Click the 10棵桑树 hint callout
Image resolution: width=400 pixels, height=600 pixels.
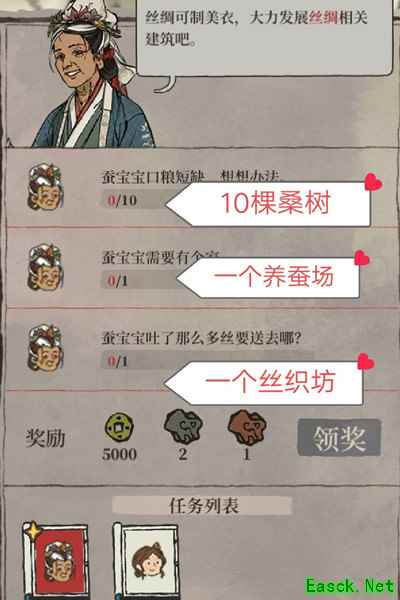pyautogui.click(x=268, y=204)
